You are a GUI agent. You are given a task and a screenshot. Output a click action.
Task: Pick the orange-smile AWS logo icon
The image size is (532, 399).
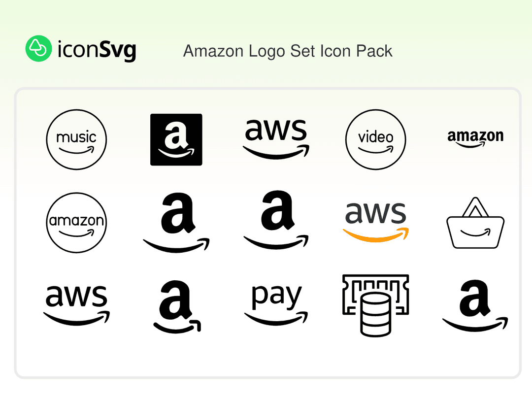click(x=375, y=222)
